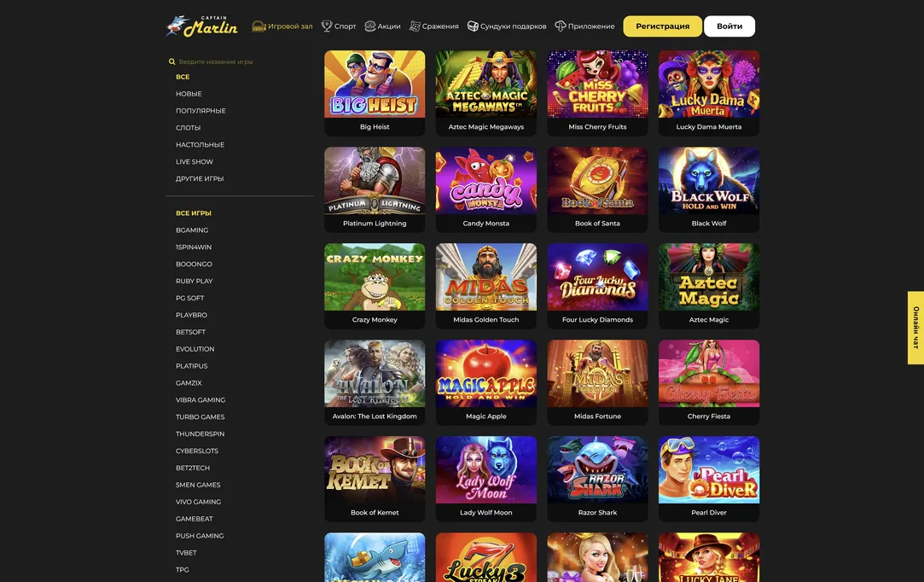Click the search magnifier icon
The height and width of the screenshot is (582, 924).
coord(172,61)
